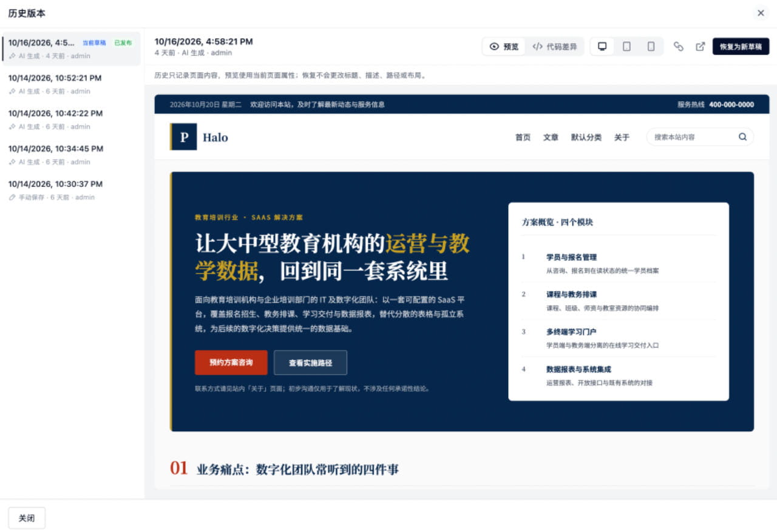Click hotline number 400-000-0000

tap(731, 104)
